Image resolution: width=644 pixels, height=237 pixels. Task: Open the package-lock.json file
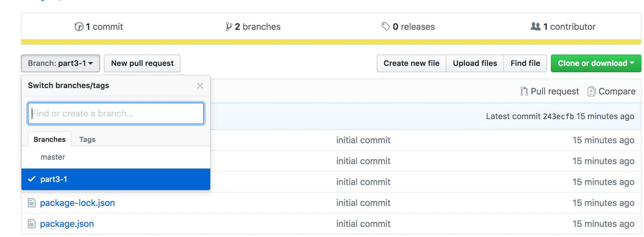(77, 203)
